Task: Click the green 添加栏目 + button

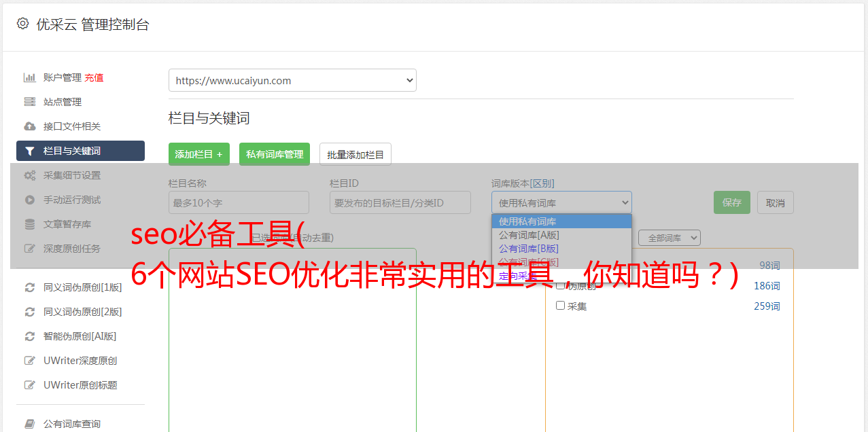Action: [x=199, y=154]
